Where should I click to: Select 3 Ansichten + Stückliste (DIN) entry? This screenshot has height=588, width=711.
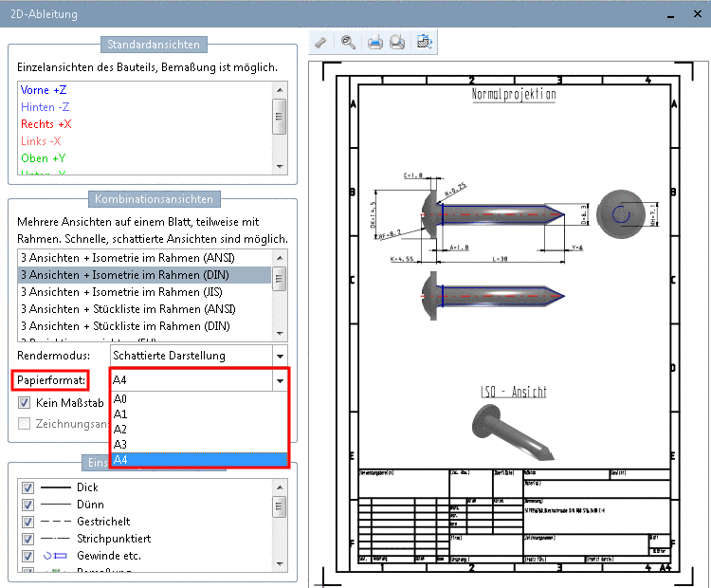coord(125,326)
